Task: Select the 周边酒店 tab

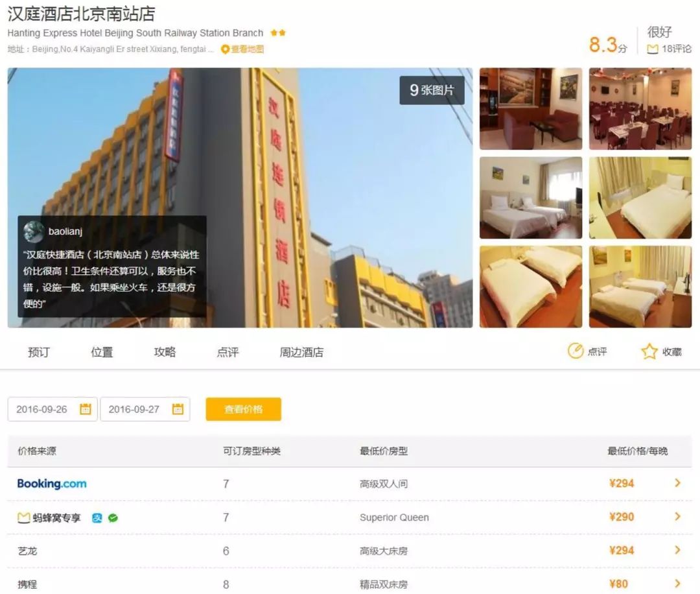Action: pos(302,352)
